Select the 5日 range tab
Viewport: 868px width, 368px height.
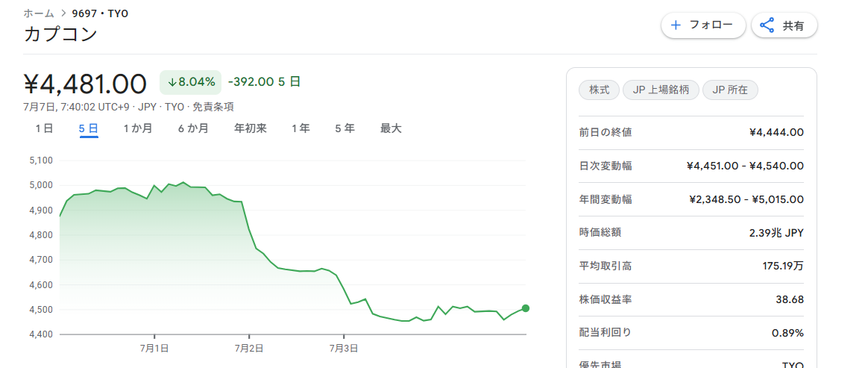tap(89, 128)
